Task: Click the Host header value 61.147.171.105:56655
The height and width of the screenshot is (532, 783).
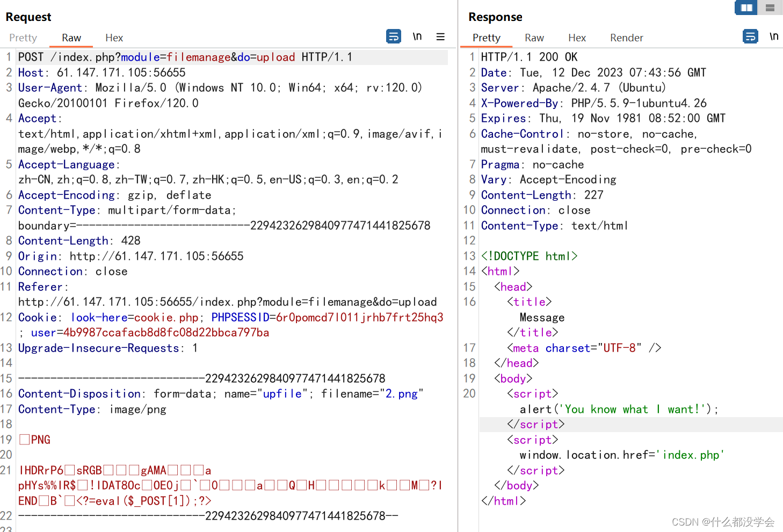Action: 121,72
